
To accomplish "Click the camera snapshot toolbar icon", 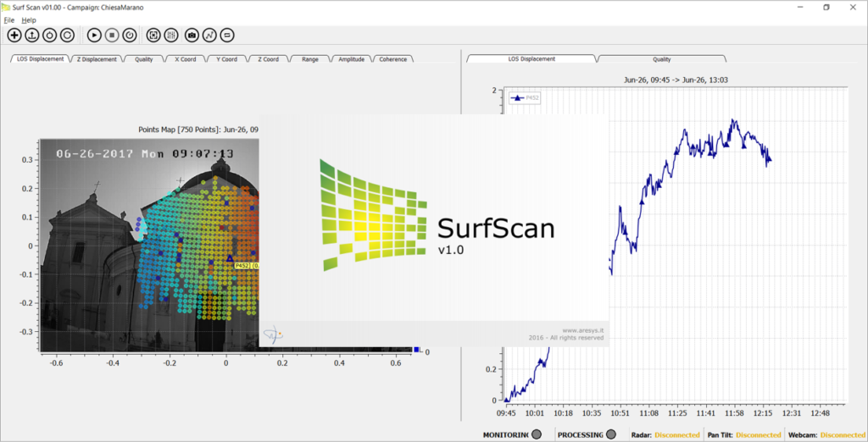I will (192, 36).
